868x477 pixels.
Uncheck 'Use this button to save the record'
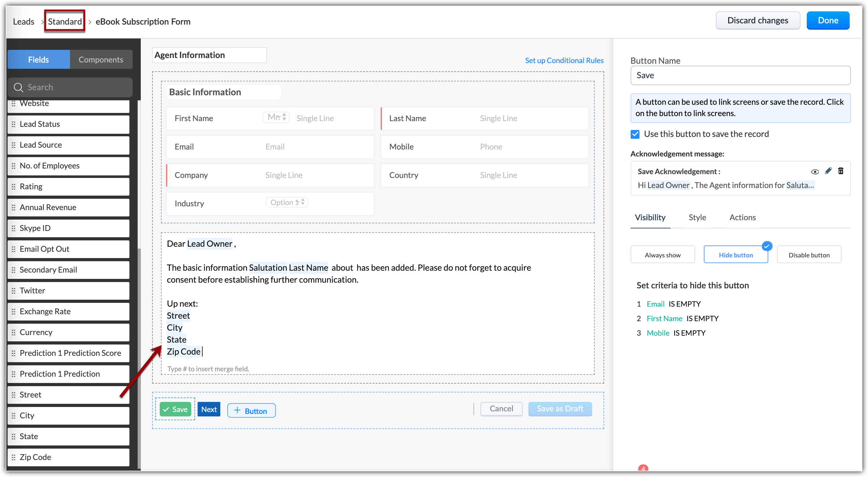click(635, 134)
